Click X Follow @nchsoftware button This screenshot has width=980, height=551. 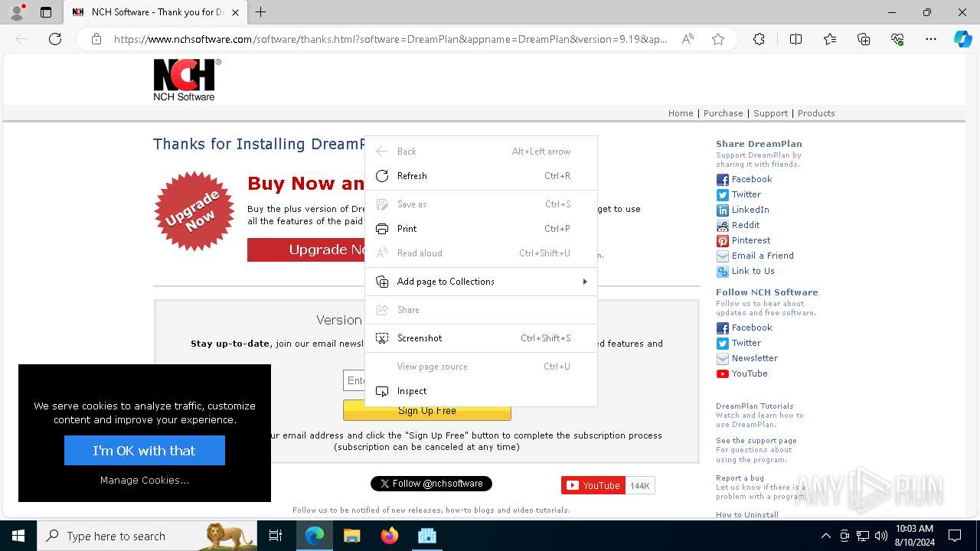pyautogui.click(x=431, y=484)
